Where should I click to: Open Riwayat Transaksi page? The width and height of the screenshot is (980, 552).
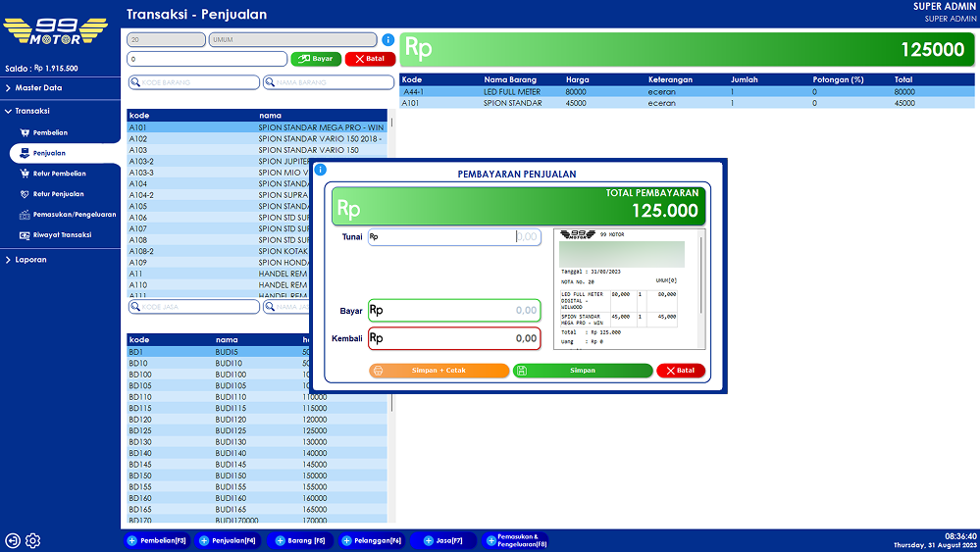(x=62, y=235)
